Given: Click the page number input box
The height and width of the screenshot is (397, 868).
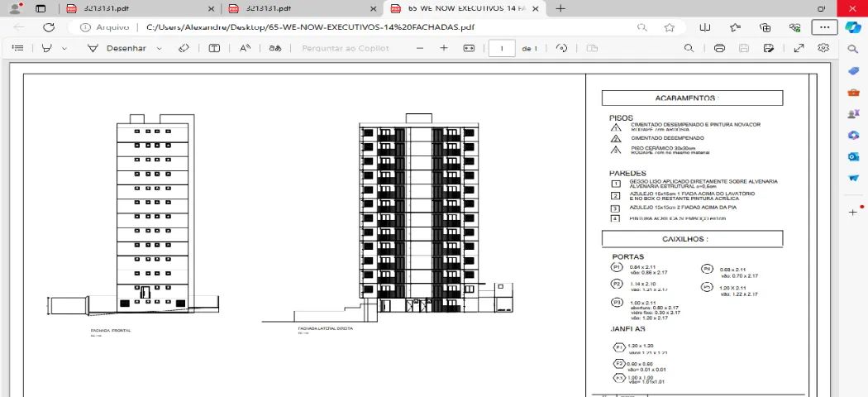Looking at the screenshot, I should (x=502, y=48).
